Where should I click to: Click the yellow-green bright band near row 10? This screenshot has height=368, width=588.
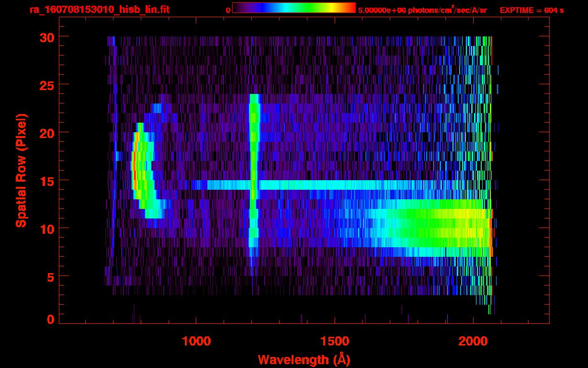point(431,228)
